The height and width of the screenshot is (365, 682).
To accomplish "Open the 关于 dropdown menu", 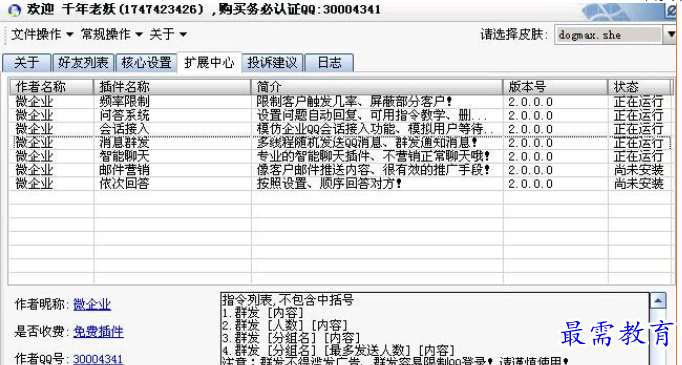I will 168,34.
